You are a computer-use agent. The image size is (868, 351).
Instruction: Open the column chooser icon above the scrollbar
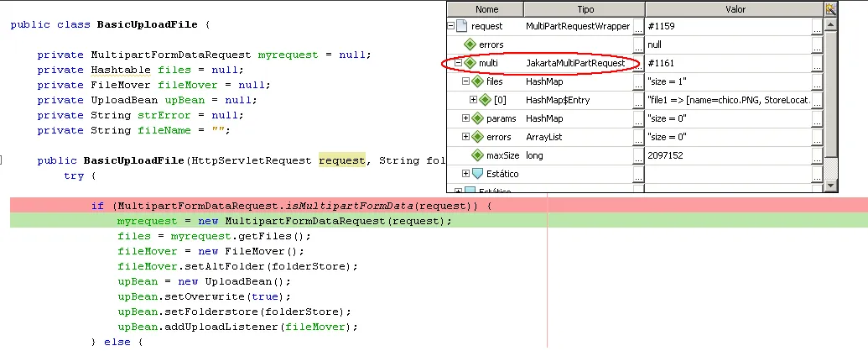829,9
